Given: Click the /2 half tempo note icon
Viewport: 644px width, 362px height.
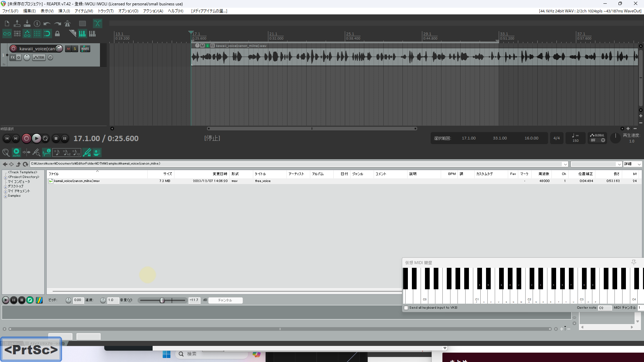Looking at the screenshot, I should 76,153.
